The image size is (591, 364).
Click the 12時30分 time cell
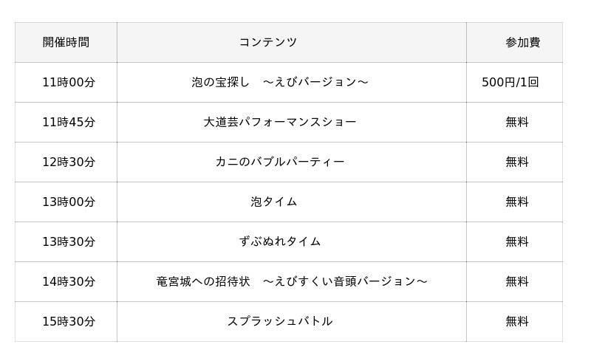(69, 162)
